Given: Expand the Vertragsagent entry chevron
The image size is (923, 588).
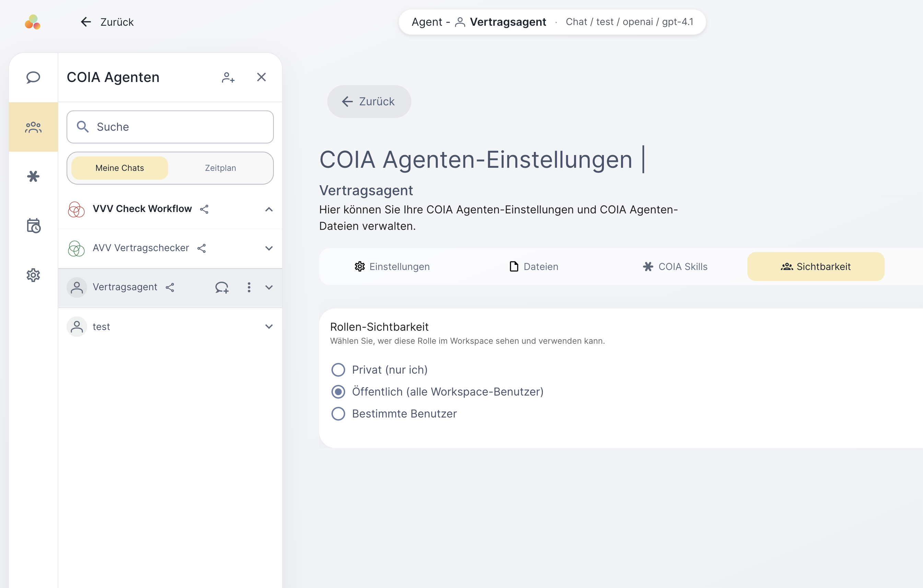Looking at the screenshot, I should (x=269, y=287).
